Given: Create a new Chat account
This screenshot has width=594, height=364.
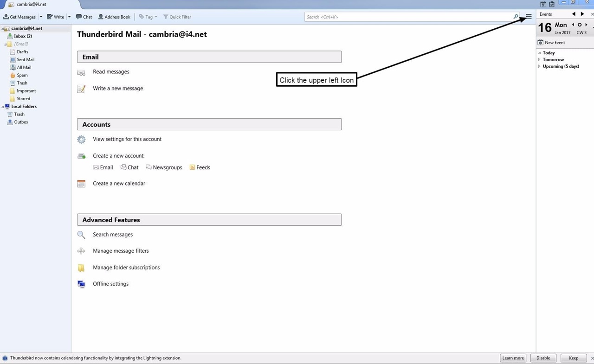Looking at the screenshot, I should pos(129,167).
